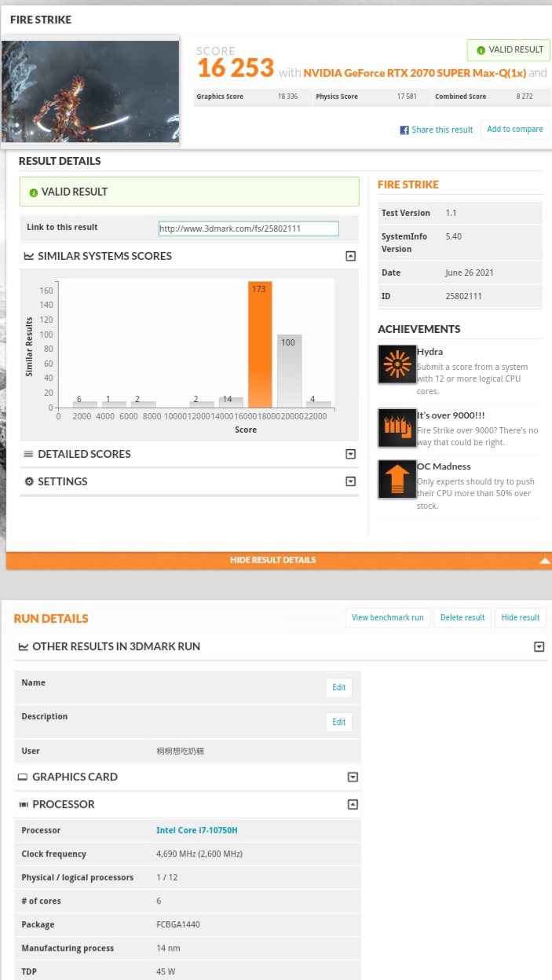This screenshot has width=552, height=980.
Task: Click the It's over 9000 achievement icon
Action: [x=397, y=428]
